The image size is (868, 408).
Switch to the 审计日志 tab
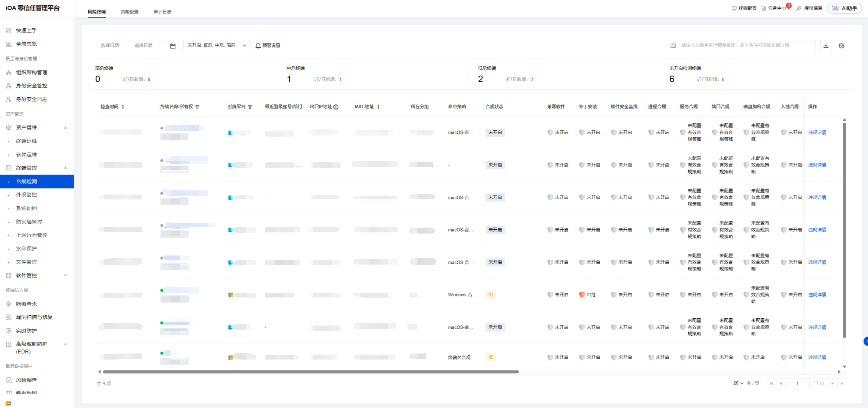pyautogui.click(x=163, y=12)
